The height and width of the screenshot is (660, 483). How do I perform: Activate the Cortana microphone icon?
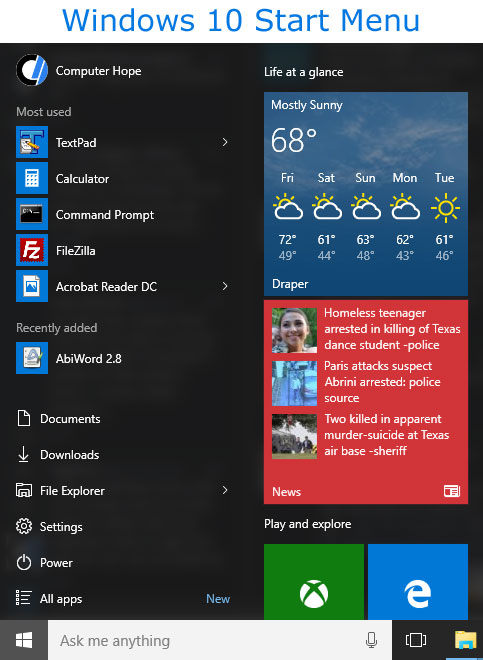[x=371, y=640]
